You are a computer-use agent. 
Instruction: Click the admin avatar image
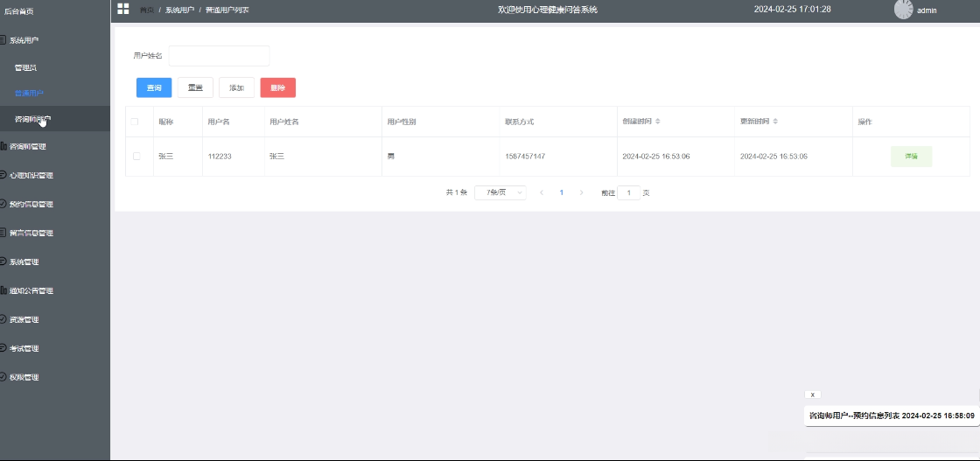tap(903, 10)
